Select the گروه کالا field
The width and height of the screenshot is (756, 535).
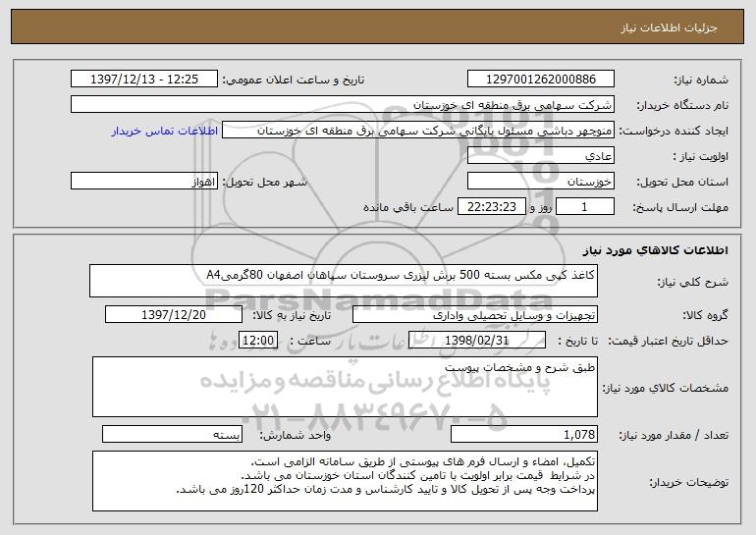tap(475, 315)
